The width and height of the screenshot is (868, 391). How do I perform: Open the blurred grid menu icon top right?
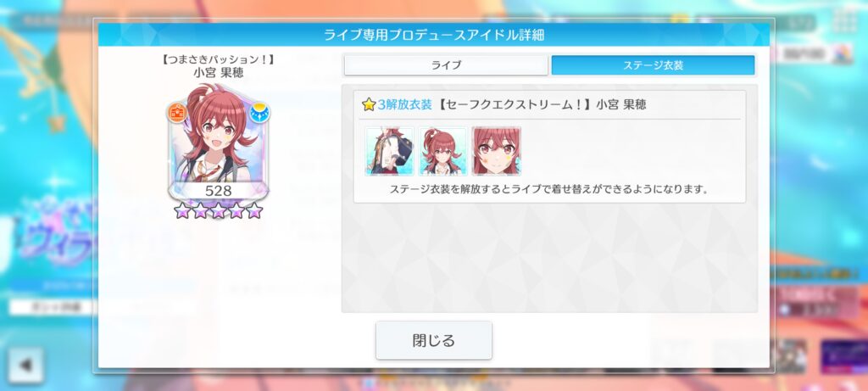pyautogui.click(x=845, y=21)
